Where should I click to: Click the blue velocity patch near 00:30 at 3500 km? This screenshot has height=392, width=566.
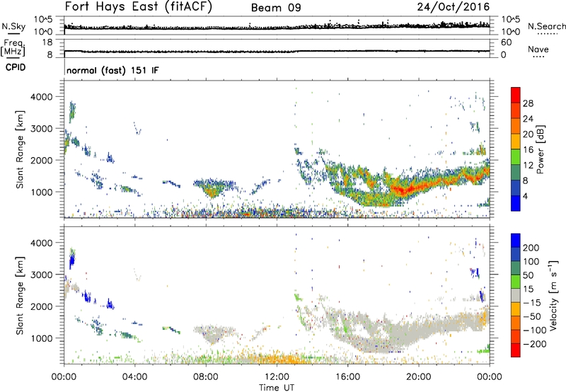click(x=71, y=260)
